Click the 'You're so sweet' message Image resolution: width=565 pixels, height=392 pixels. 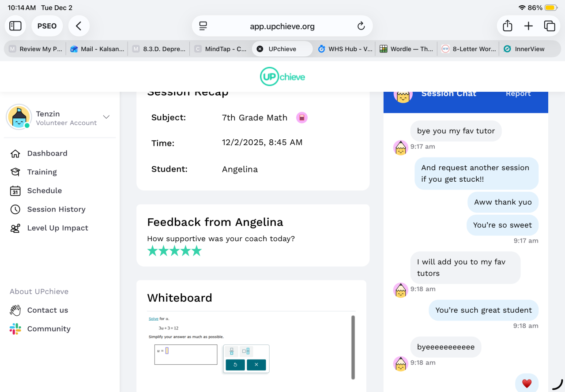coord(502,225)
